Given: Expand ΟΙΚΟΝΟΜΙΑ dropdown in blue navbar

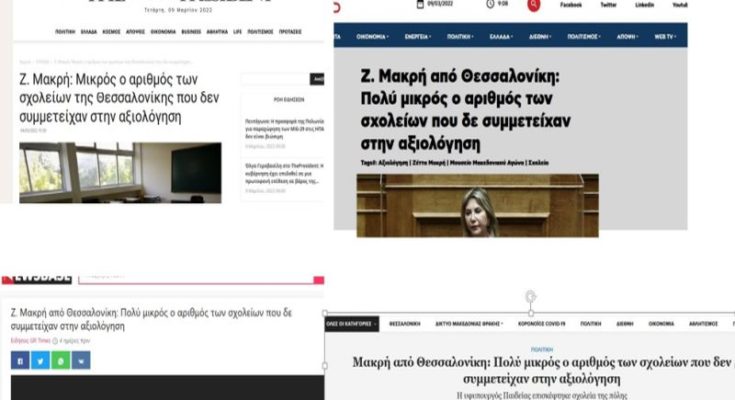Looking at the screenshot, I should pyautogui.click(x=372, y=37).
